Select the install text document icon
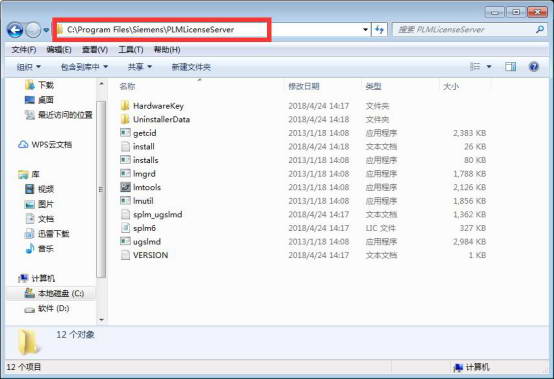Image resolution: width=554 pixels, height=379 pixels. click(x=125, y=146)
